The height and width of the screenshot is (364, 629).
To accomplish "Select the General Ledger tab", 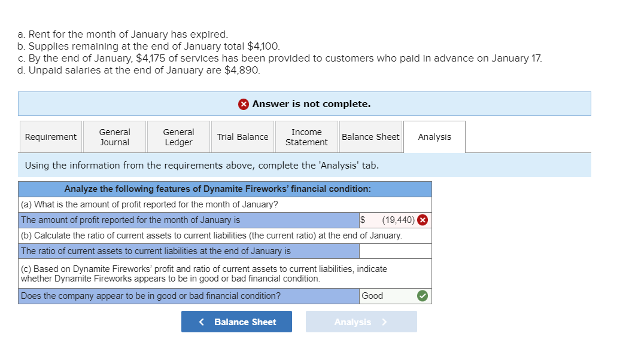I will coord(178,136).
